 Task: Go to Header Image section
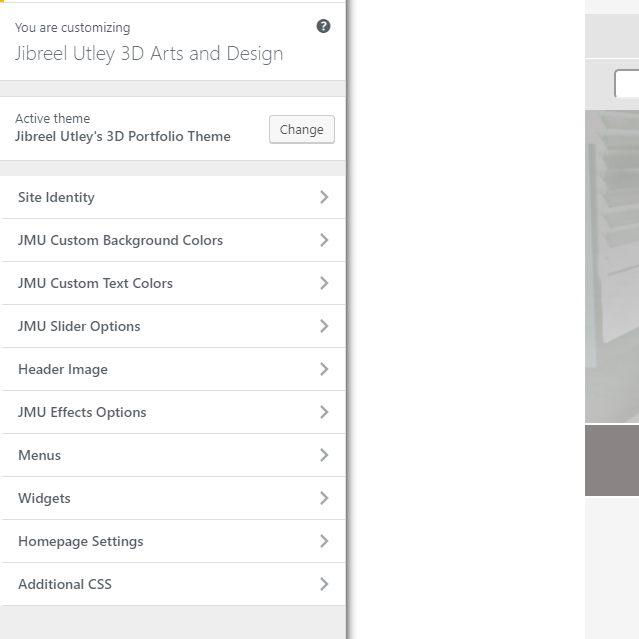tap(63, 369)
